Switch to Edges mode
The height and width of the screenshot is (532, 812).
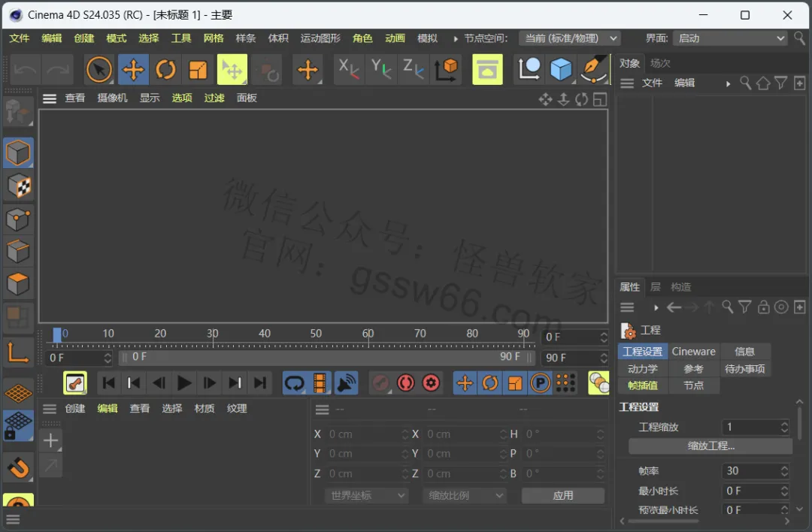tap(18, 252)
